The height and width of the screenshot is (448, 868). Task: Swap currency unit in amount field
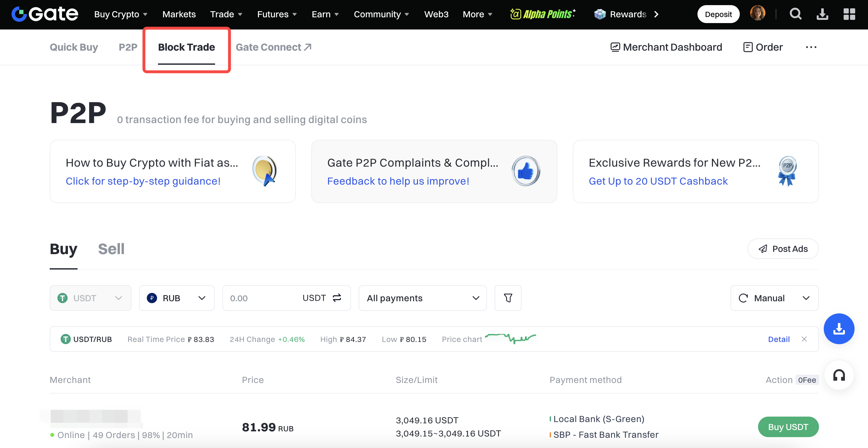(x=337, y=298)
